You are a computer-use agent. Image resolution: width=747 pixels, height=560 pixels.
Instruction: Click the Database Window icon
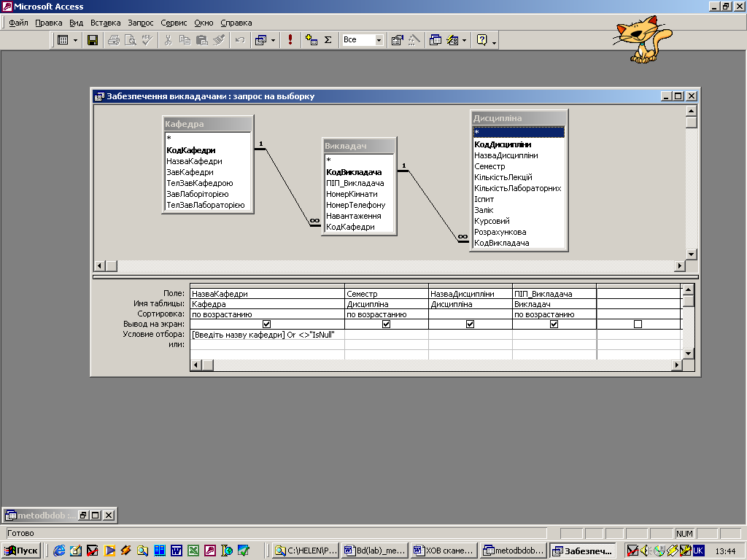[436, 40]
